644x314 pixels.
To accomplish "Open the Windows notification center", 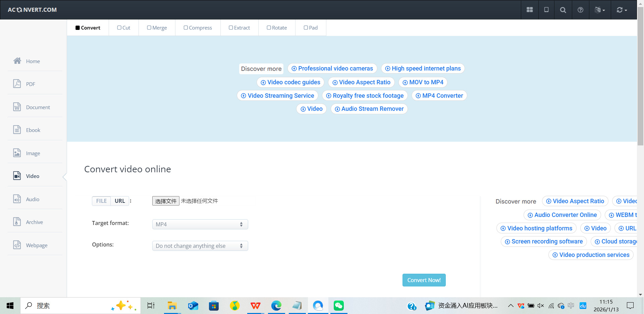I will tap(630, 306).
